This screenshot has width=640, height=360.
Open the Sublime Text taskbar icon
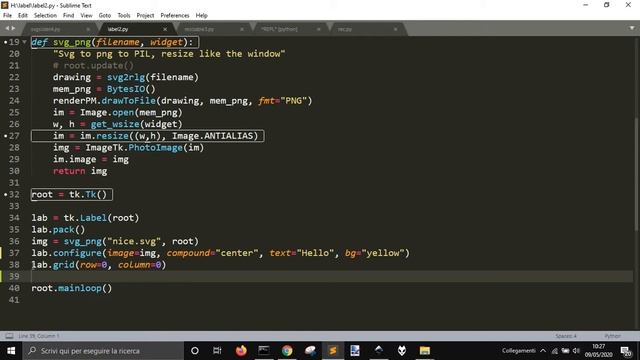[333, 351]
